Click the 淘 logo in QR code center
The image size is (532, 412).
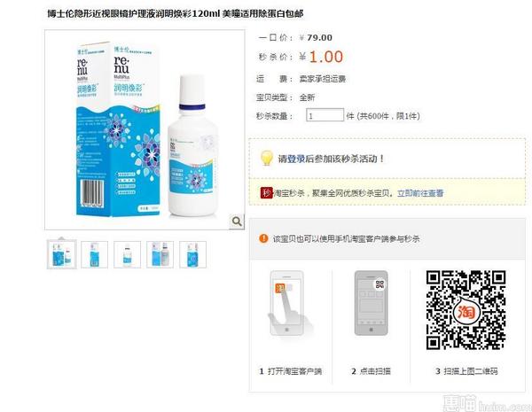tap(466, 311)
